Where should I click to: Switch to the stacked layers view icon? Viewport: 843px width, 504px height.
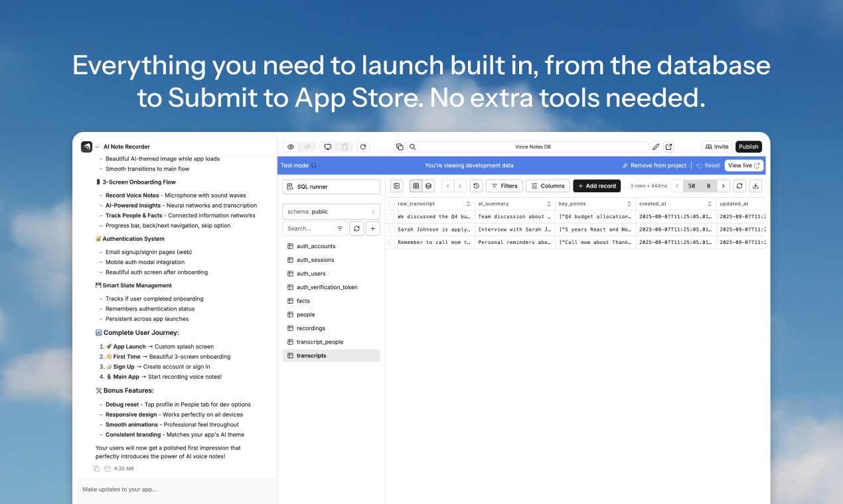[x=429, y=186]
